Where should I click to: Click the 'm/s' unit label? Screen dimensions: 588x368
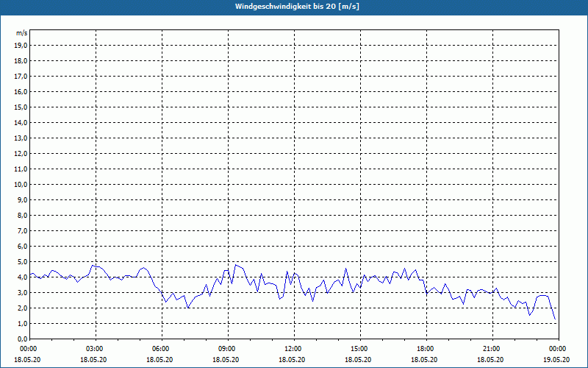coord(22,33)
